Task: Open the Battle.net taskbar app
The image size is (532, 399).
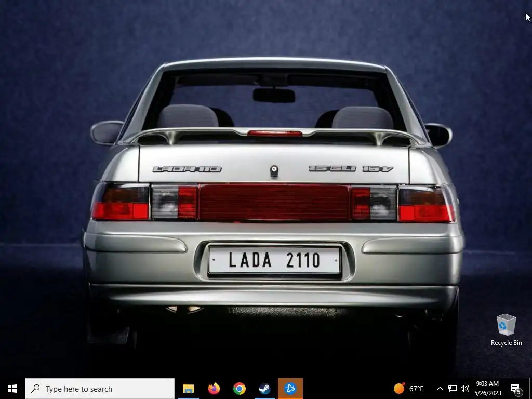Action: click(x=290, y=389)
